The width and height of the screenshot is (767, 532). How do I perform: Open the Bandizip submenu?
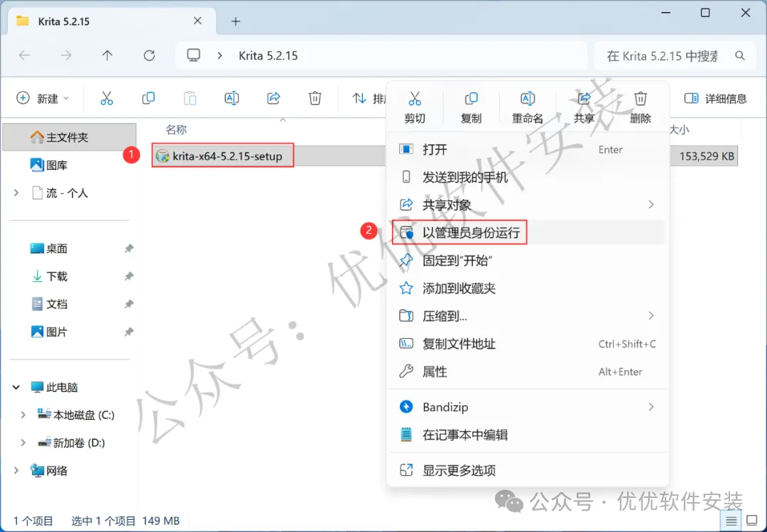528,407
